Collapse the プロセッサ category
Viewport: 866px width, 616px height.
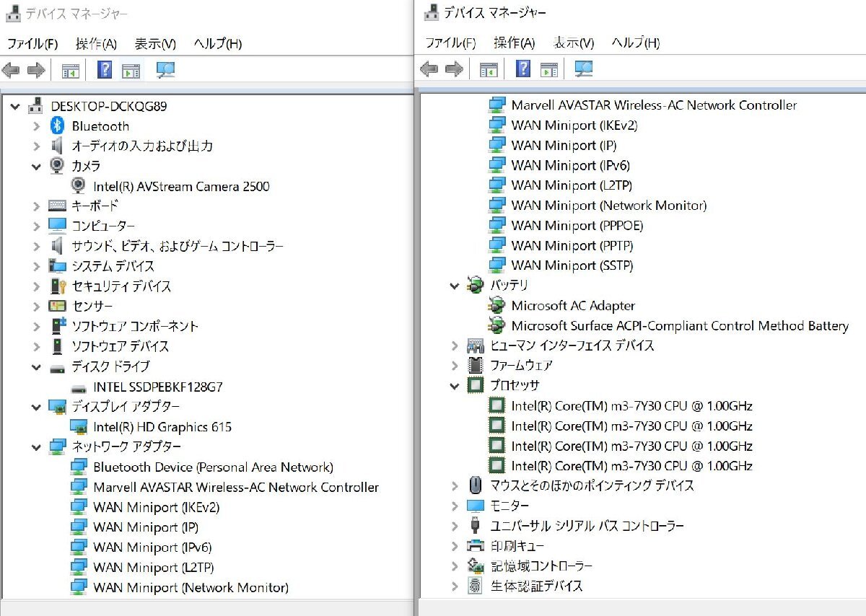pos(454,386)
